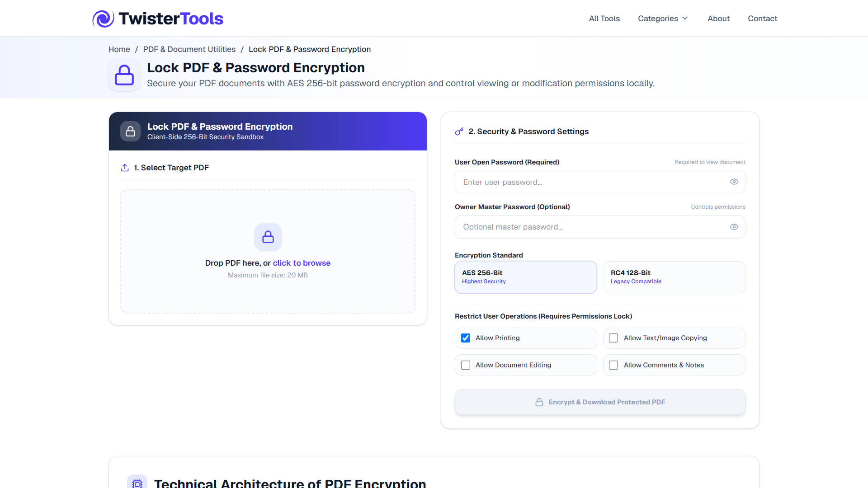This screenshot has height=488, width=868.
Task: Tick the Allow Comments & Notes checkbox
Action: tap(613, 365)
